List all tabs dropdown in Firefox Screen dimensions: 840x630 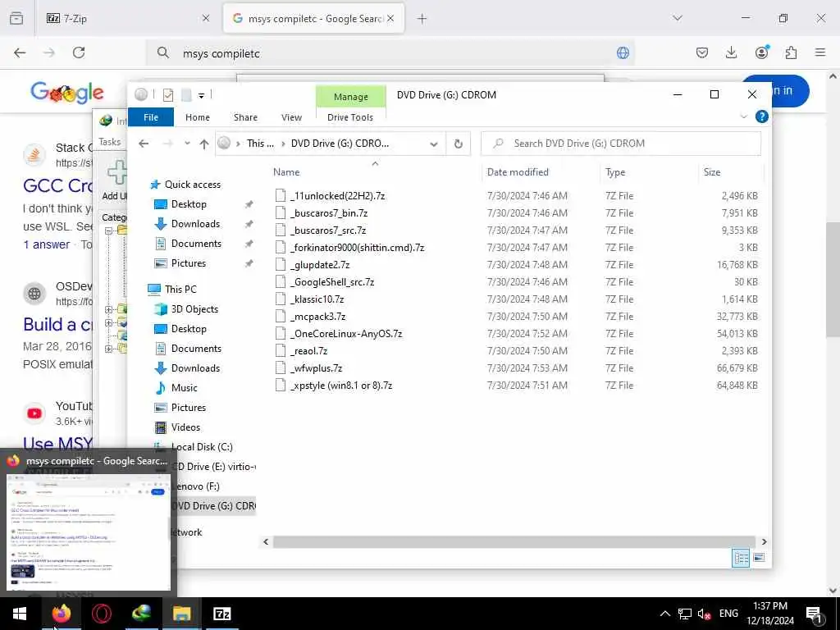[x=678, y=18]
